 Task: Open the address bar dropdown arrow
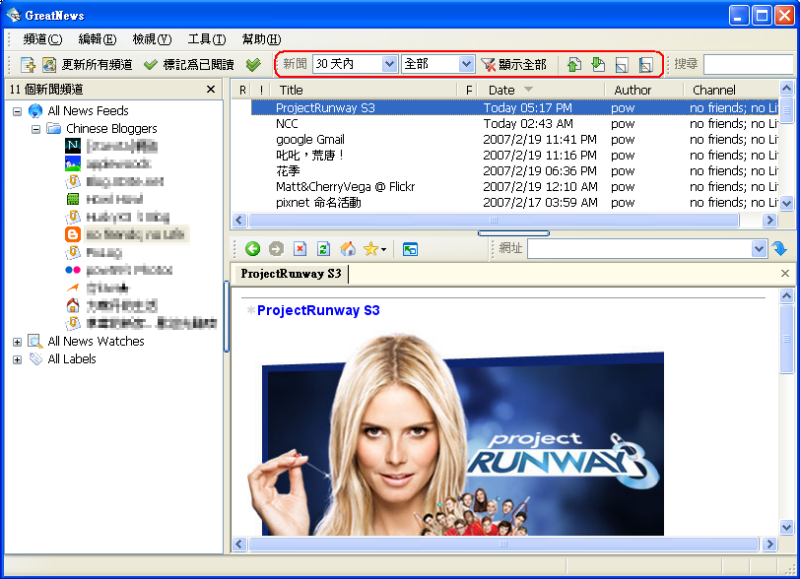pyautogui.click(x=759, y=249)
